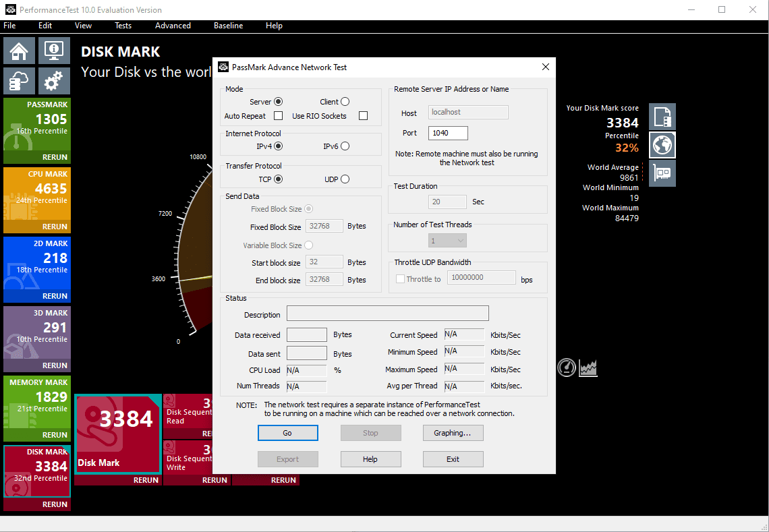Choose the IPv6 protocol
Screen dimensions: 769x532
click(x=345, y=146)
